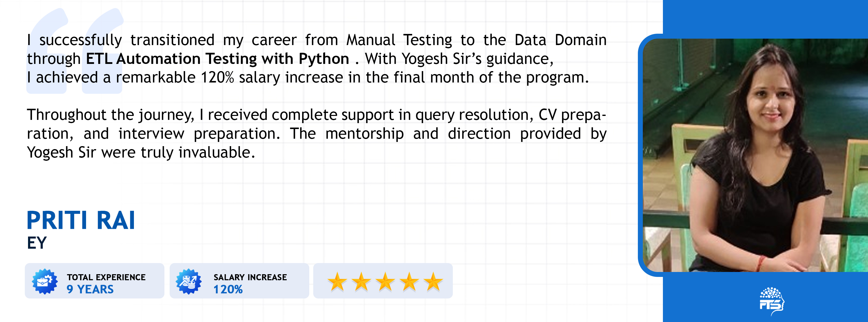Select the second gold star
This screenshot has width=868, height=322.
point(361,281)
